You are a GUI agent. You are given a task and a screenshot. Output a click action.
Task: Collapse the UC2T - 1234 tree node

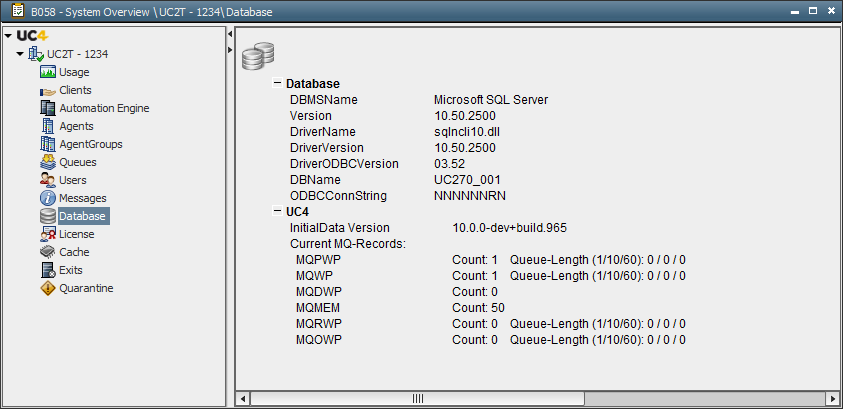point(20,54)
